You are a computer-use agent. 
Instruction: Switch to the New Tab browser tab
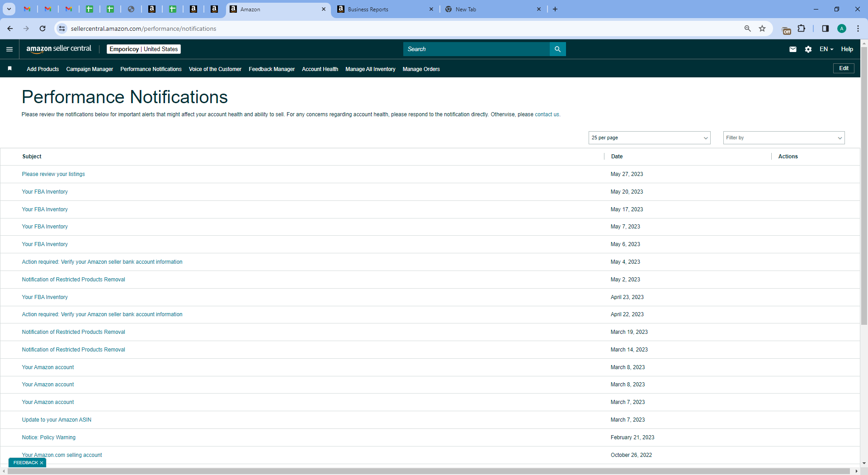[x=493, y=9]
